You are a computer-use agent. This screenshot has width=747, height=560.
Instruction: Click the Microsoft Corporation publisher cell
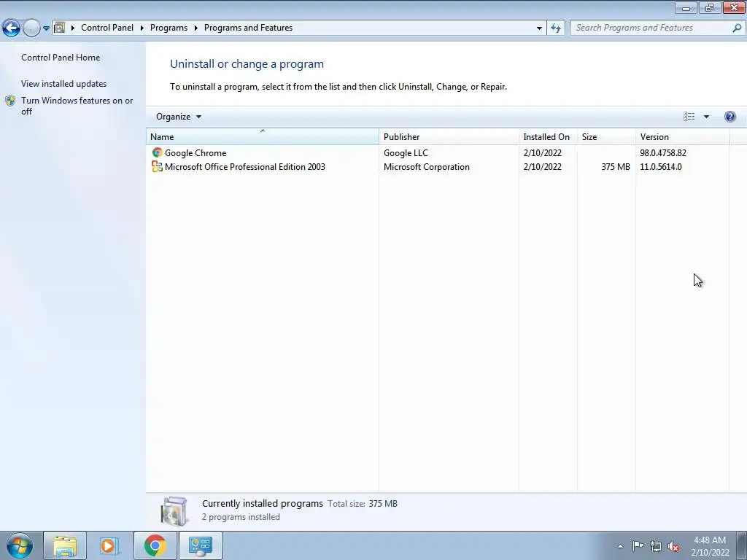click(x=426, y=167)
